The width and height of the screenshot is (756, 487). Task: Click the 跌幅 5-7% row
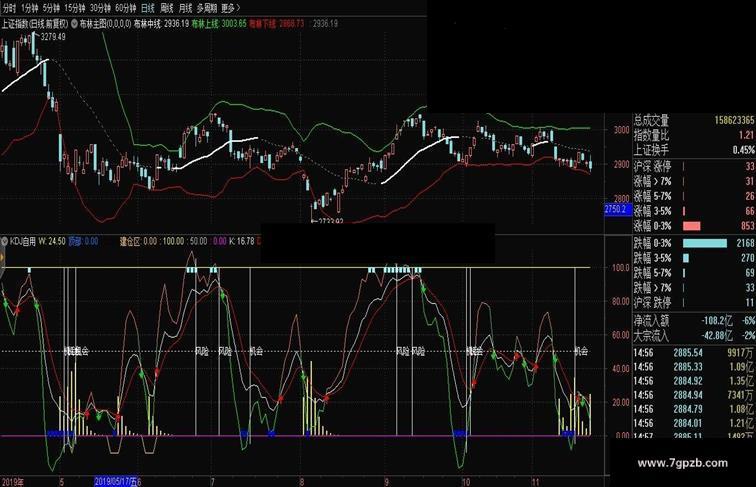[694, 273]
